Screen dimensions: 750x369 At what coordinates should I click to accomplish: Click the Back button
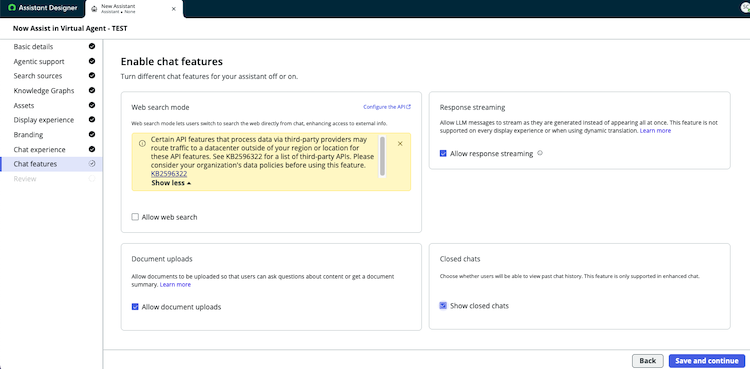[648, 361]
